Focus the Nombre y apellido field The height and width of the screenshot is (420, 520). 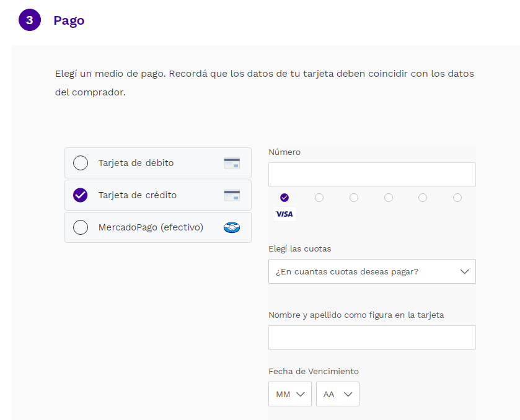click(x=372, y=338)
